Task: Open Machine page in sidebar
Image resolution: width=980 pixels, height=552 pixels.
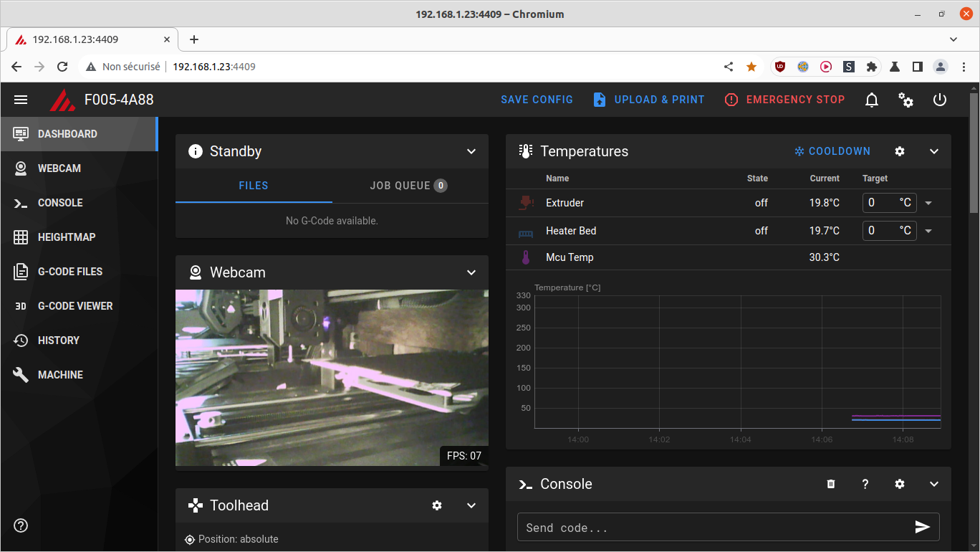Action: point(79,375)
